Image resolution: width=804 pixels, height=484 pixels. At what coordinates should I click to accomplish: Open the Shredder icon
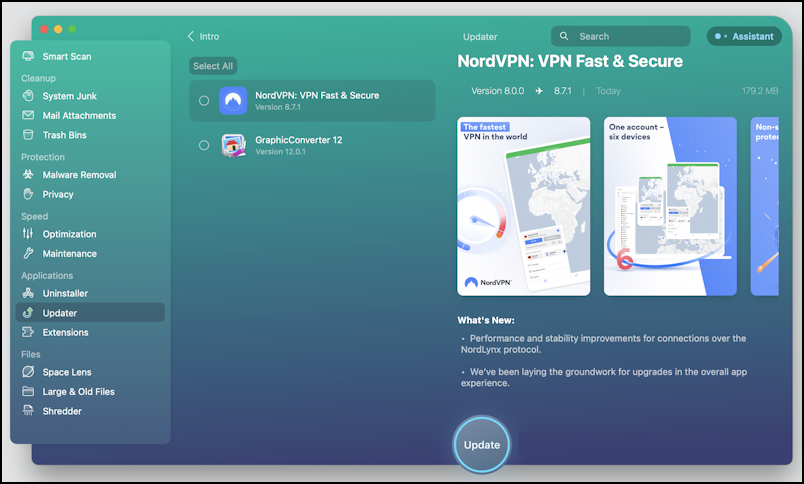(28, 410)
